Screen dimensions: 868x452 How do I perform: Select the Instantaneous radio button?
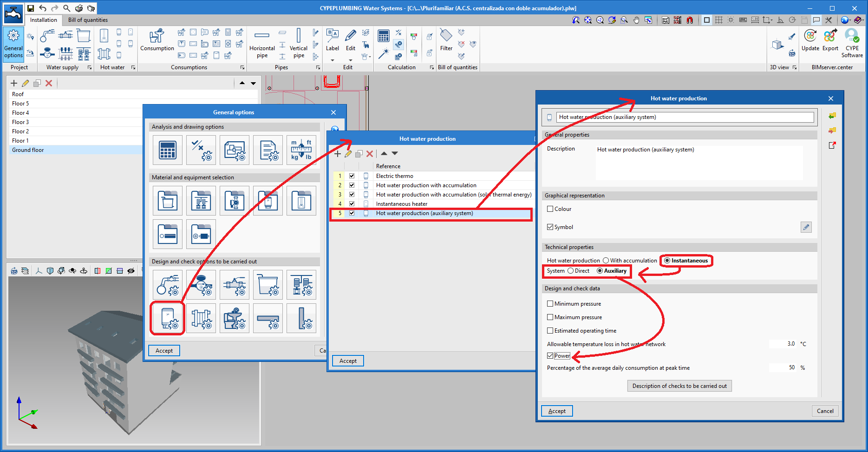(667, 261)
